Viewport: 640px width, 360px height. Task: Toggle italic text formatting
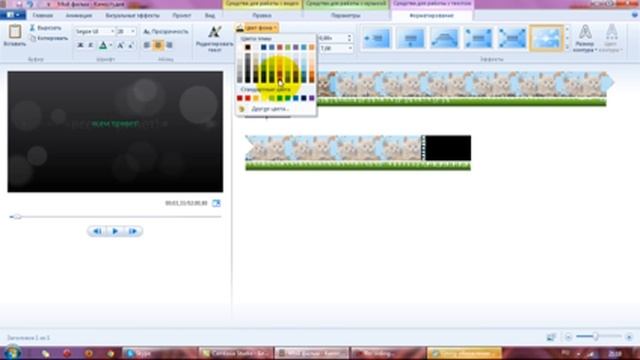click(91, 45)
